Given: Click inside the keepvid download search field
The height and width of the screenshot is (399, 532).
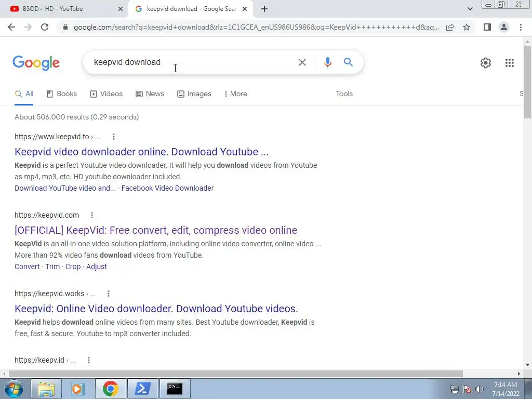Looking at the screenshot, I should point(190,62).
